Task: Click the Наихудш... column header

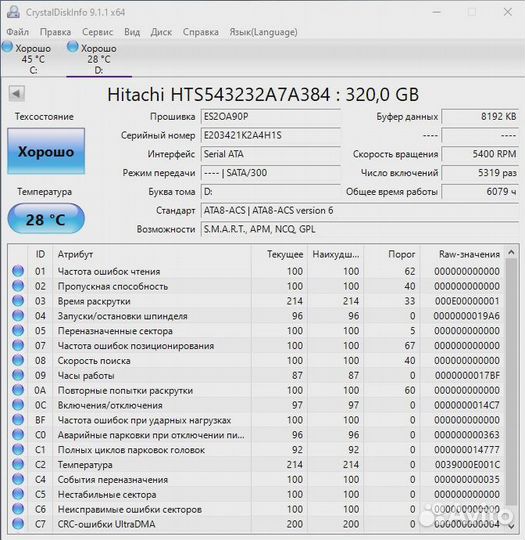Action: pyautogui.click(x=336, y=254)
